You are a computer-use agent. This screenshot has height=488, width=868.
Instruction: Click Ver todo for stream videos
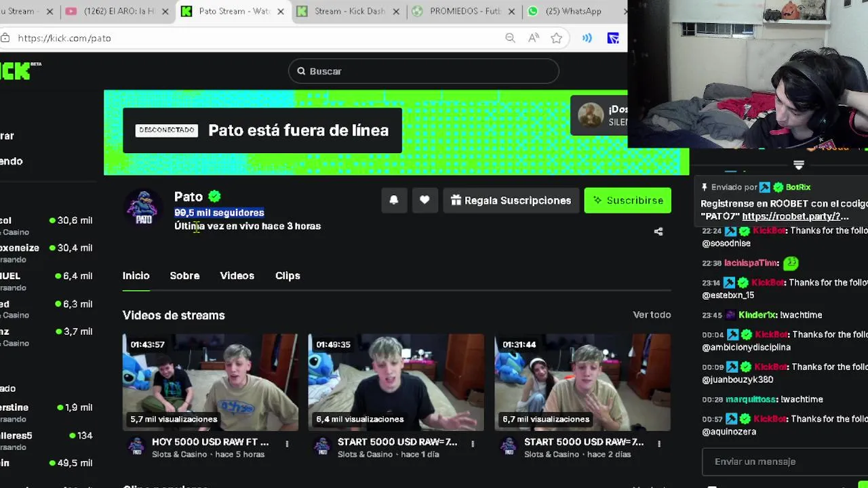(652, 314)
